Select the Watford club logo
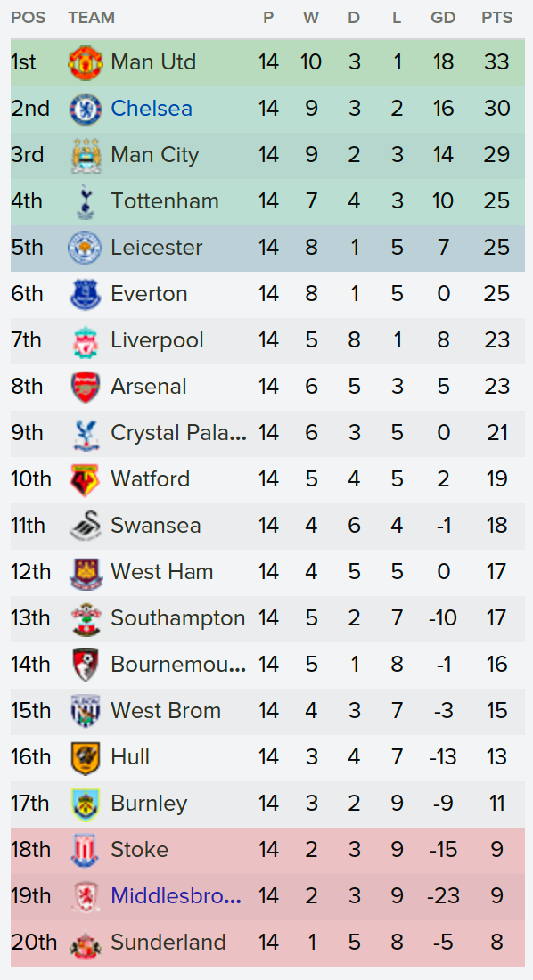 pyautogui.click(x=85, y=478)
